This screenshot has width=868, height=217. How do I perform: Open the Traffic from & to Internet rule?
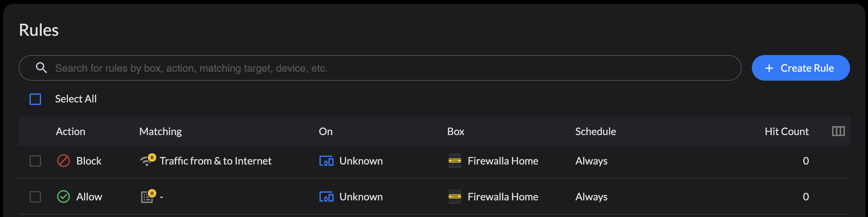(x=215, y=161)
